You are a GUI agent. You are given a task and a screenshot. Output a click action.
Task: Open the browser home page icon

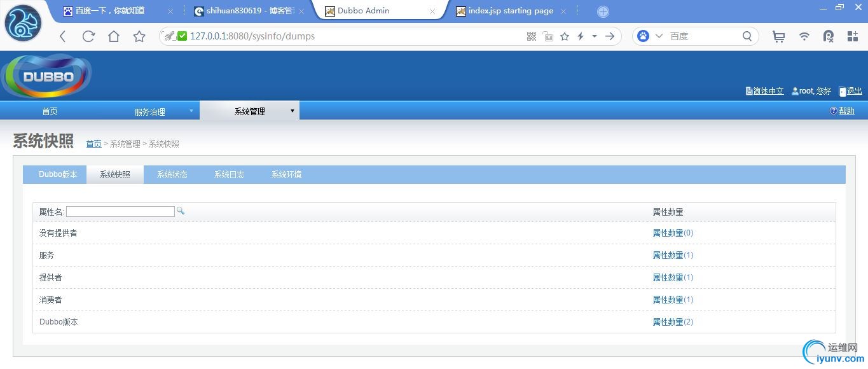[x=114, y=36]
